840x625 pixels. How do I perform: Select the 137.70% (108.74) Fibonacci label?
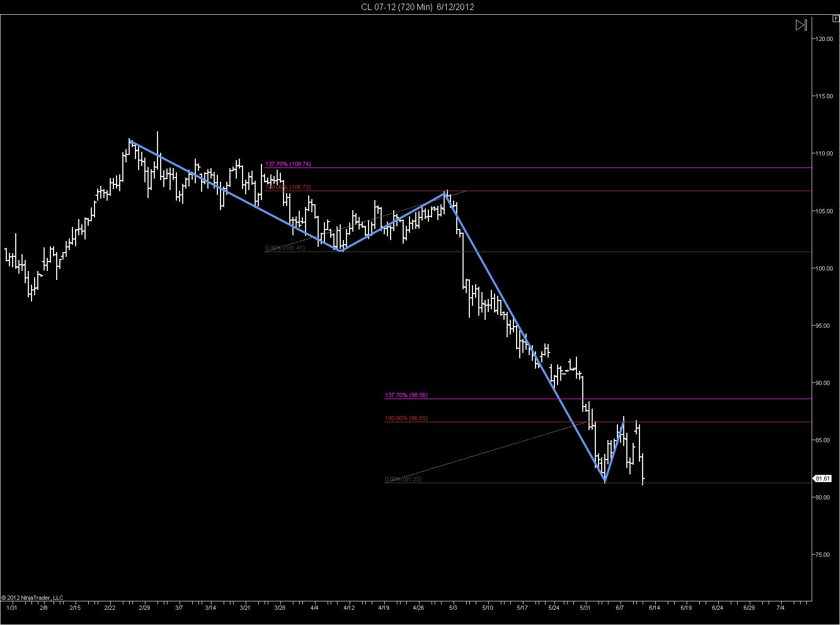click(288, 164)
